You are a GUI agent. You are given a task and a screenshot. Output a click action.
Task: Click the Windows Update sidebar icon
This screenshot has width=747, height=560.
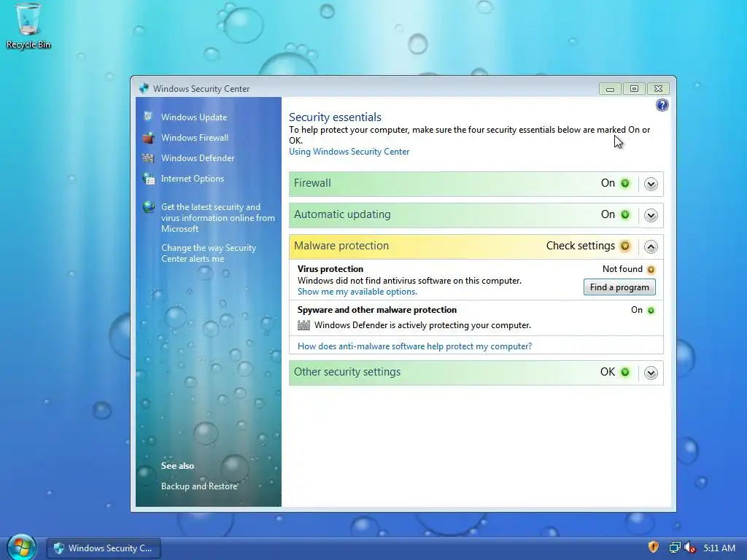point(148,117)
